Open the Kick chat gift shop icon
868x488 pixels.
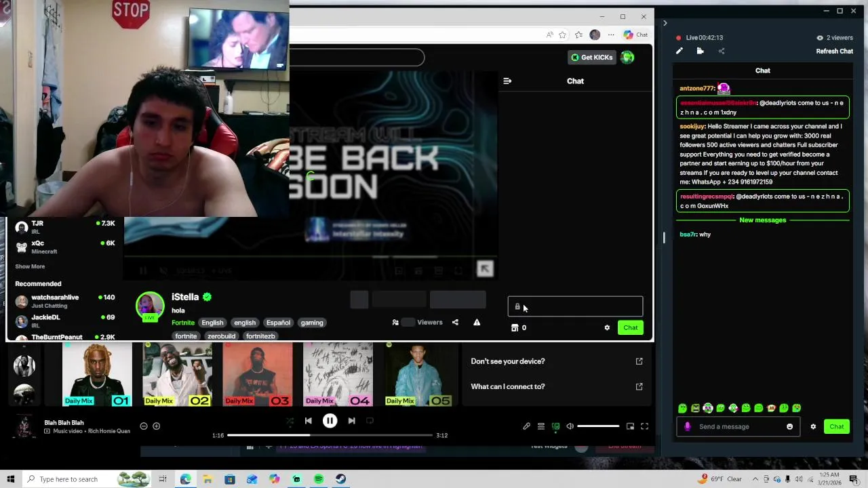[x=515, y=328]
